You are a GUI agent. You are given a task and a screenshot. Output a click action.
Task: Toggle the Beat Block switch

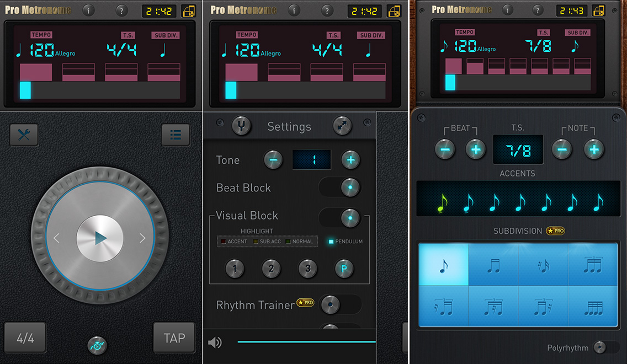click(340, 188)
